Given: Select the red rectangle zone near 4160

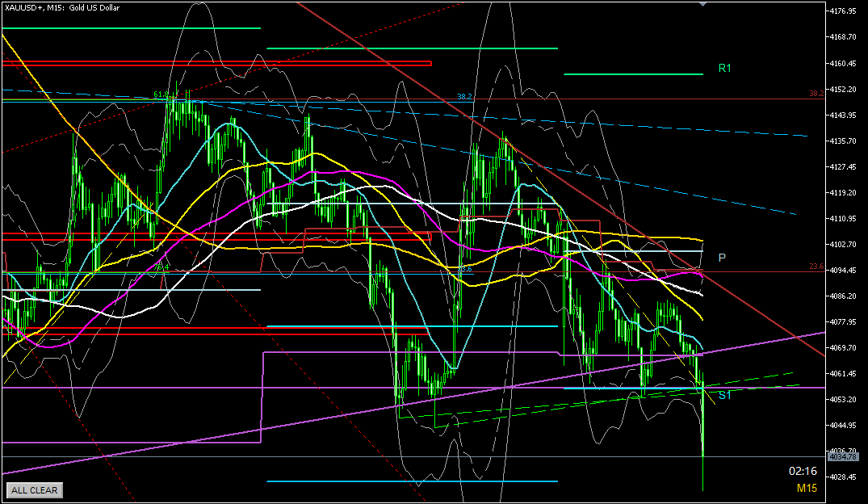Looking at the screenshot, I should tap(216, 63).
